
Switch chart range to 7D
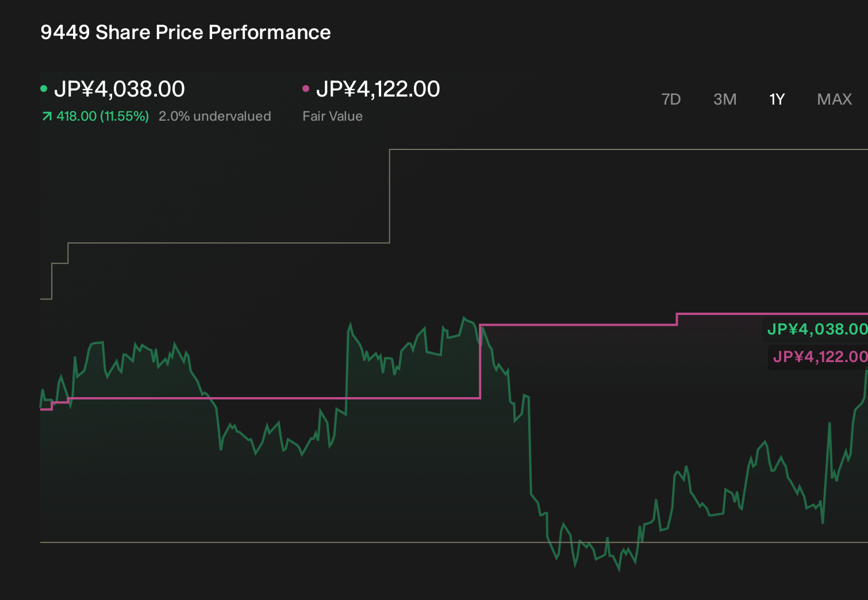[x=671, y=99]
